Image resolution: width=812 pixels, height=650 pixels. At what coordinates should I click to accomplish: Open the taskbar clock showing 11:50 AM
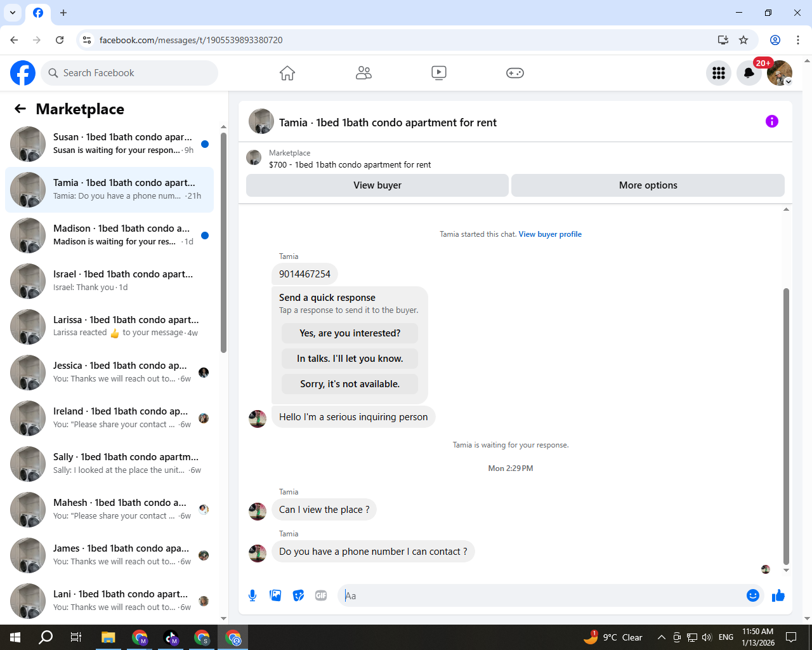pos(758,637)
